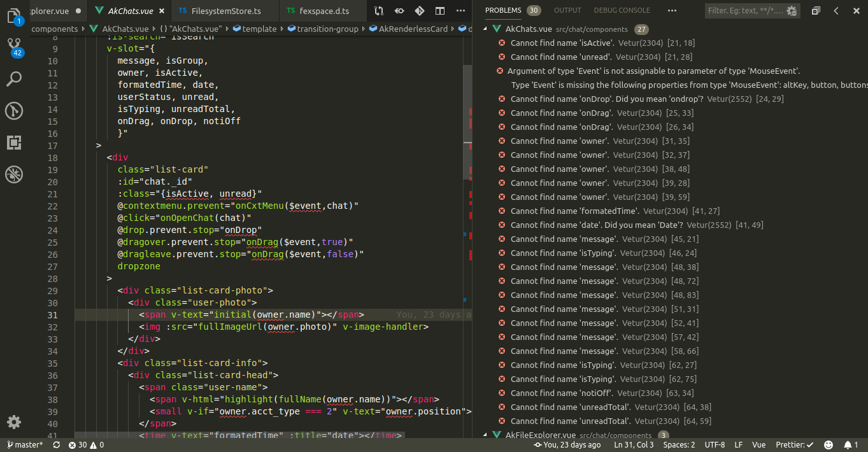868x452 pixels.
Task: Click the sync changes icon in status bar
Action: coord(57,445)
